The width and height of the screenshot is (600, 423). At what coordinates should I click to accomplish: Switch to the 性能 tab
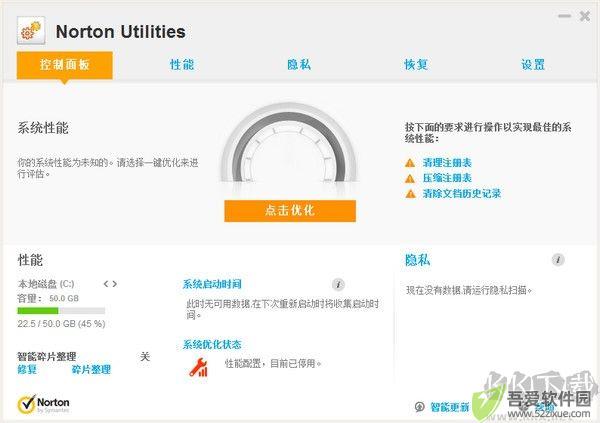click(182, 65)
